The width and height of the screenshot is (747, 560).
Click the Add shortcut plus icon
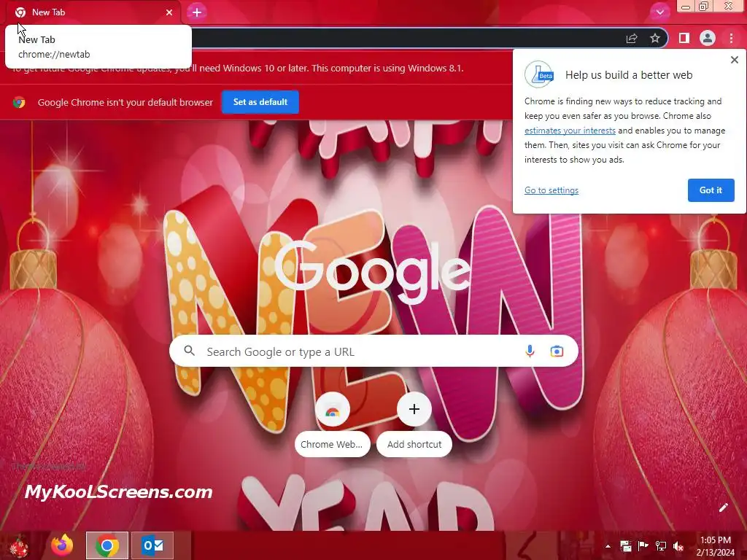coord(414,409)
